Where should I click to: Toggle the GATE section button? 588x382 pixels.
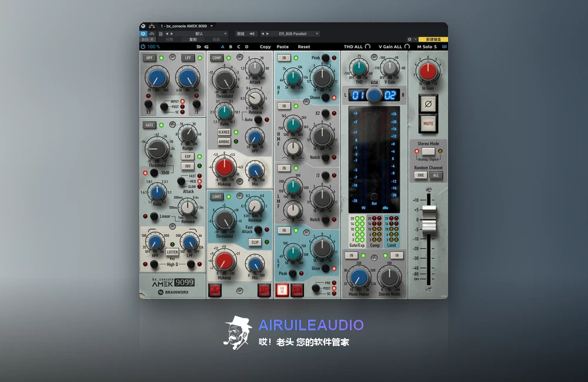[x=149, y=125]
